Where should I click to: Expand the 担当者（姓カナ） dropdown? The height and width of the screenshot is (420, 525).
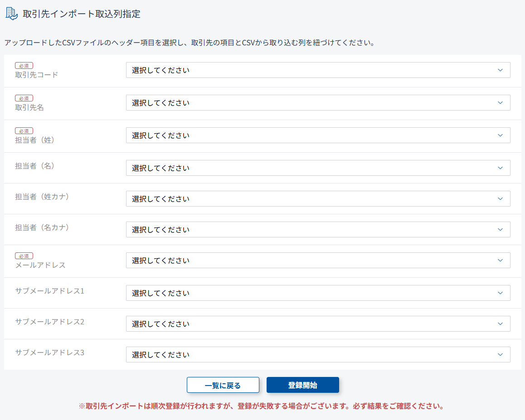coord(317,199)
